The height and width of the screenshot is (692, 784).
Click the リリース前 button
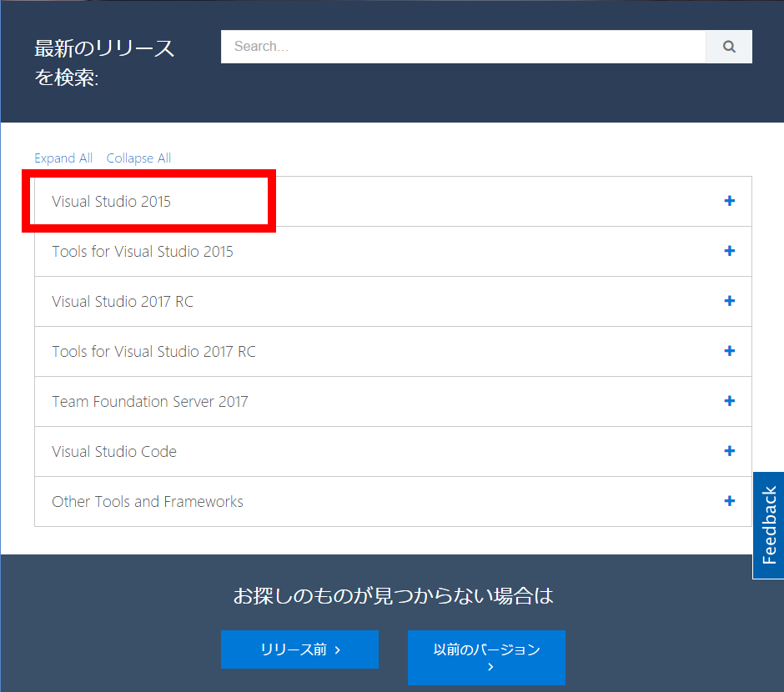299,649
